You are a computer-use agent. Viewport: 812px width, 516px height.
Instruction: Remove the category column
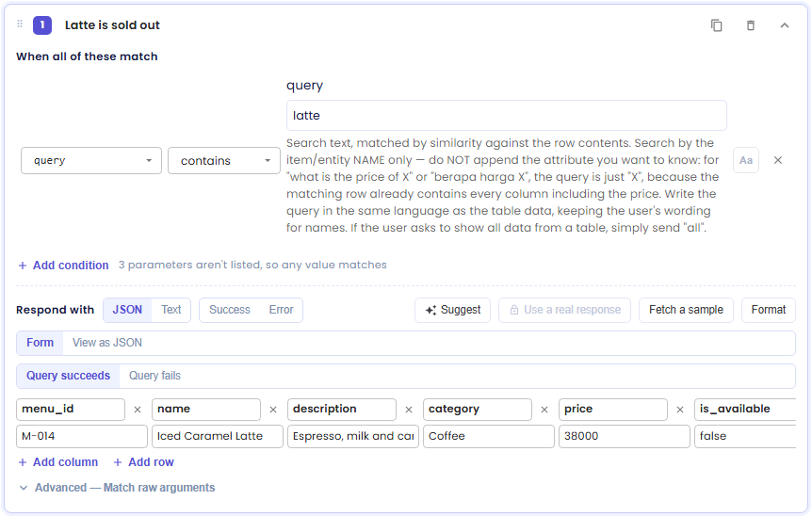(544, 410)
